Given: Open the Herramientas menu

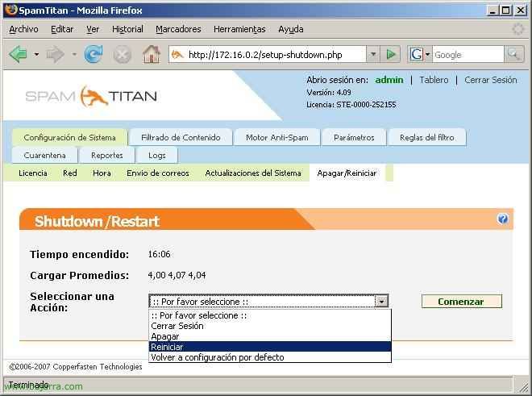Looking at the screenshot, I should point(239,29).
